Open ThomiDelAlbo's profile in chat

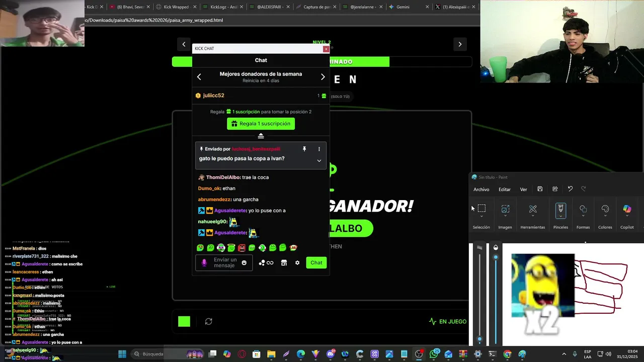click(223, 177)
